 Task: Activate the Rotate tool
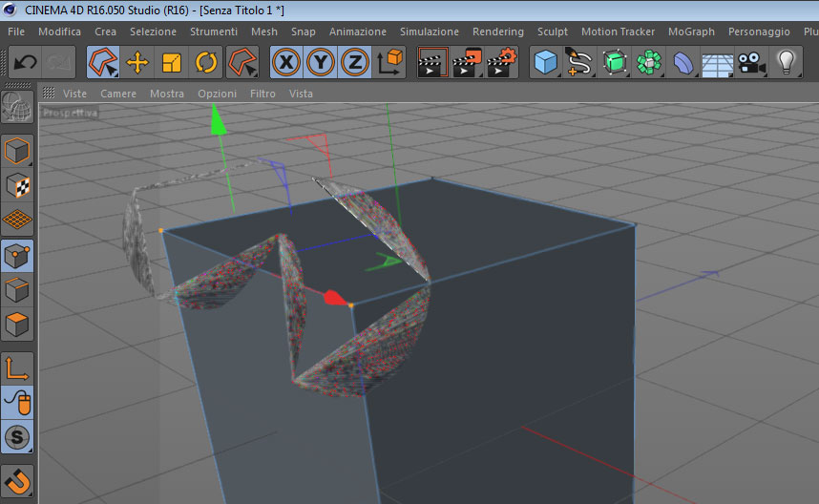pyautogui.click(x=206, y=63)
